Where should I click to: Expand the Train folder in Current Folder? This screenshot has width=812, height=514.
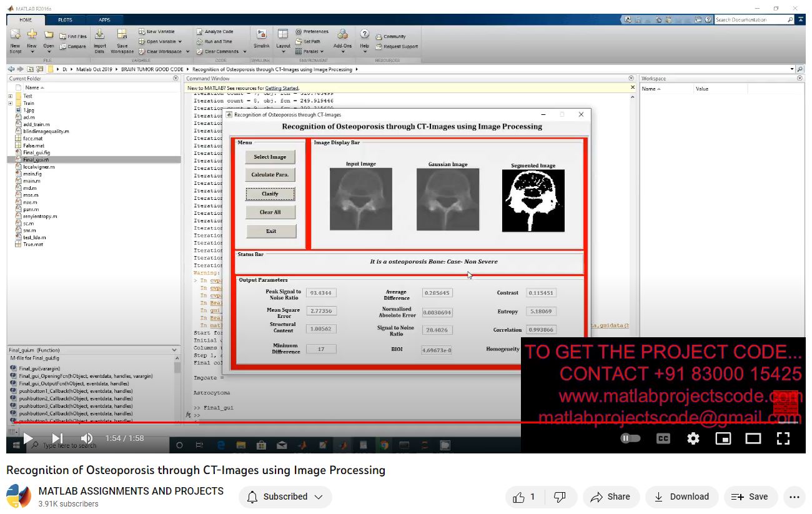[x=11, y=104]
